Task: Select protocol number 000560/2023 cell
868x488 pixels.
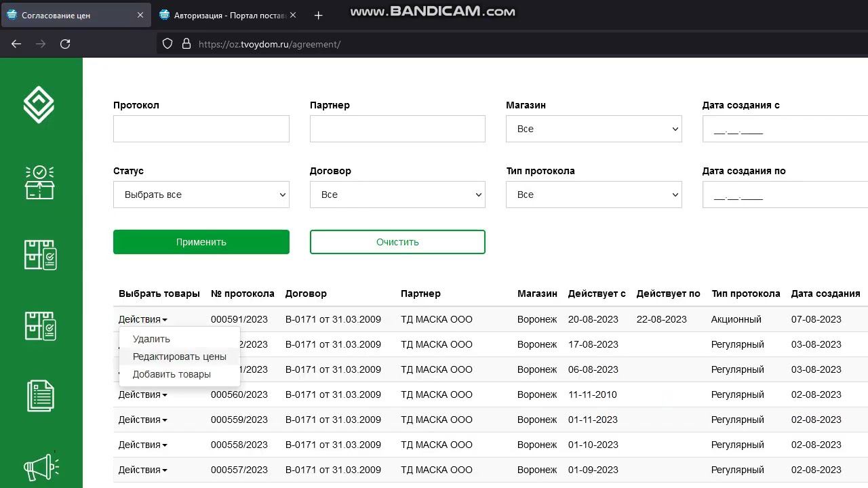Action: [x=239, y=394]
